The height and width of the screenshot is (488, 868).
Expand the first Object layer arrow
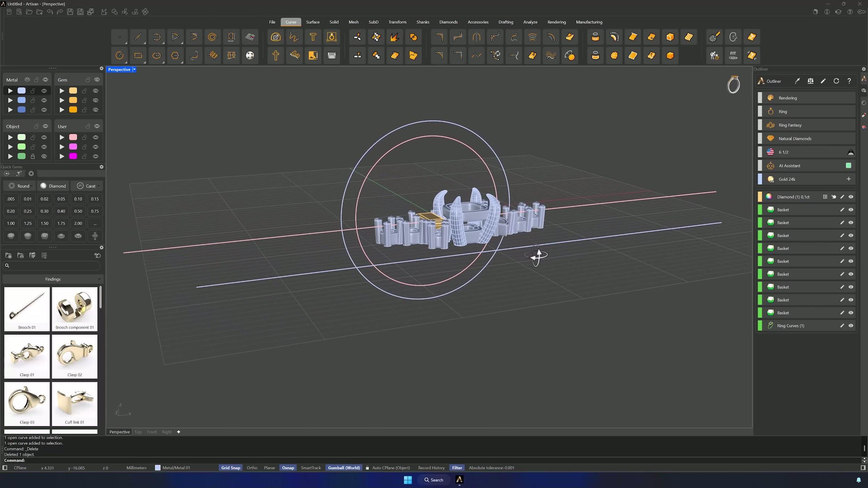(10, 137)
